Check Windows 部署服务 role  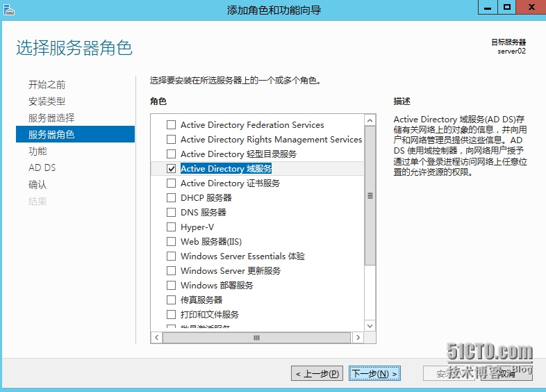coord(171,286)
